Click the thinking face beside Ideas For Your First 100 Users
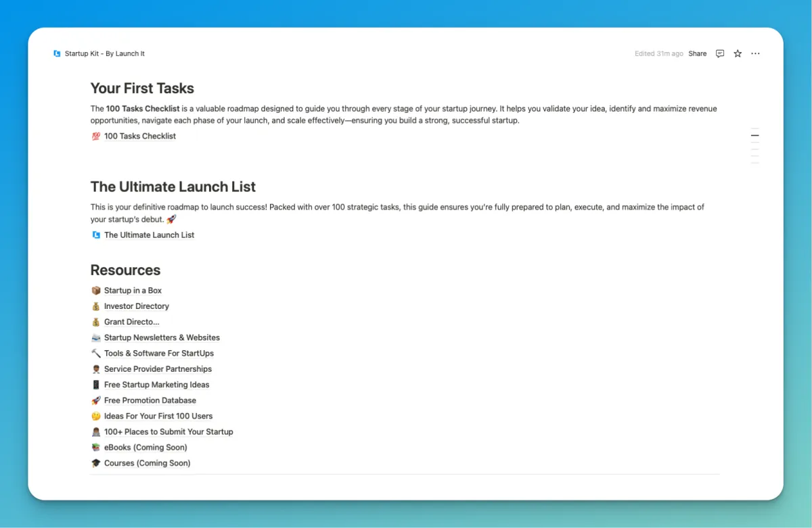812x528 pixels. pyautogui.click(x=95, y=416)
